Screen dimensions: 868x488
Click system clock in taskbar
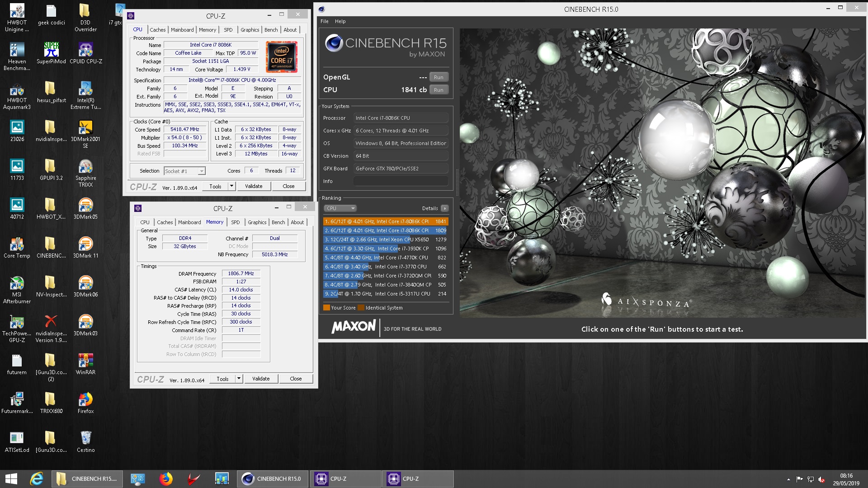coord(846,479)
